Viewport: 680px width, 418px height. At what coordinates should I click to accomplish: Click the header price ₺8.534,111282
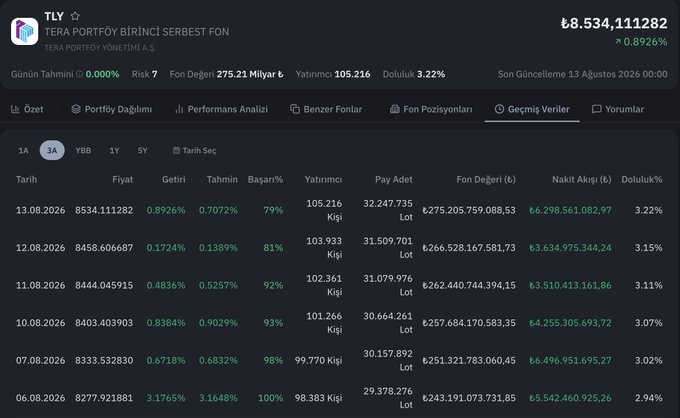(614, 23)
